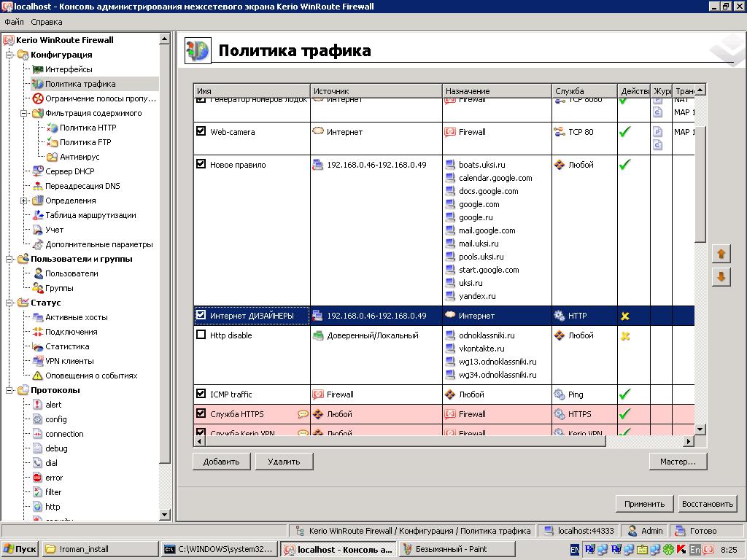
Task: Click the rules table horizontal scrollbar thumb
Action: pyautogui.click(x=406, y=441)
